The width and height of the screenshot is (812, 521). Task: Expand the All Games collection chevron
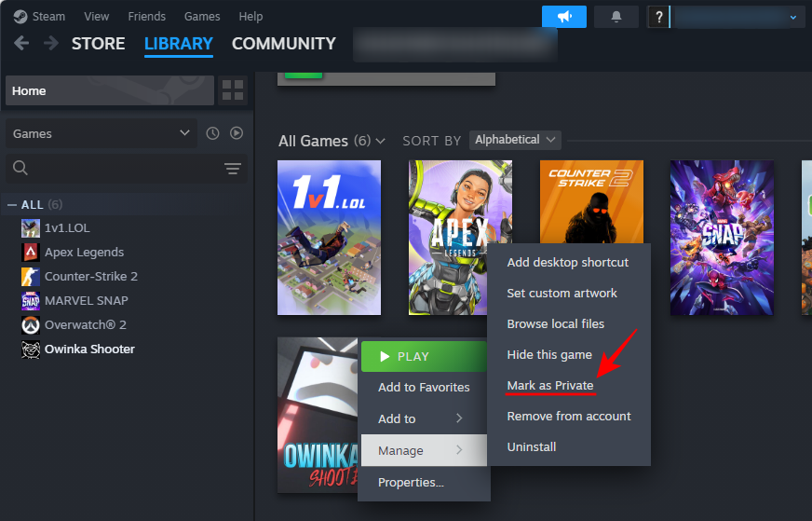tap(380, 142)
